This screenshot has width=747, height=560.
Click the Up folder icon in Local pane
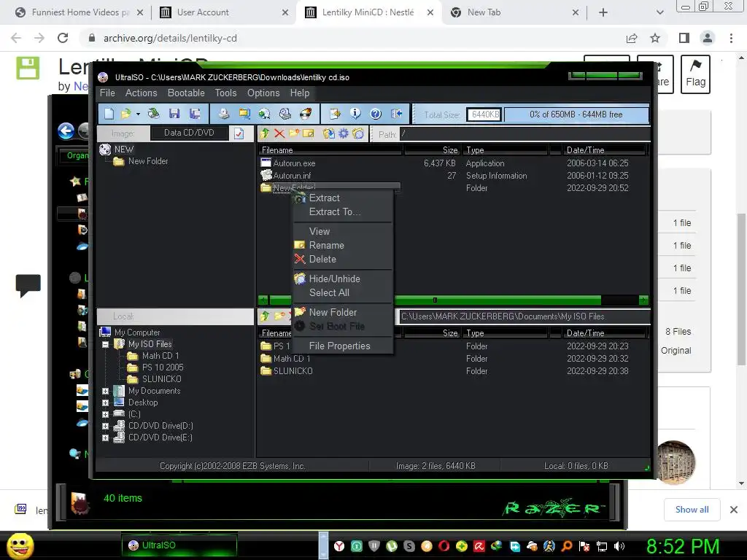point(265,316)
